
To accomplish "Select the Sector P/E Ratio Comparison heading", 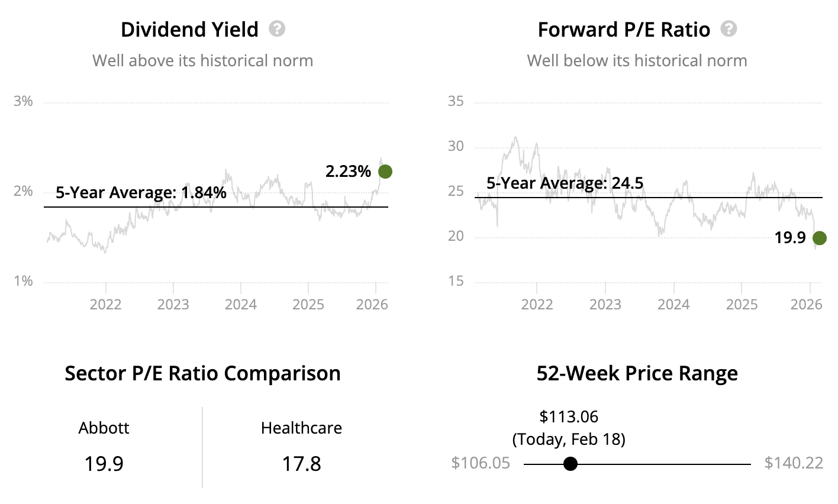I will point(202,373).
